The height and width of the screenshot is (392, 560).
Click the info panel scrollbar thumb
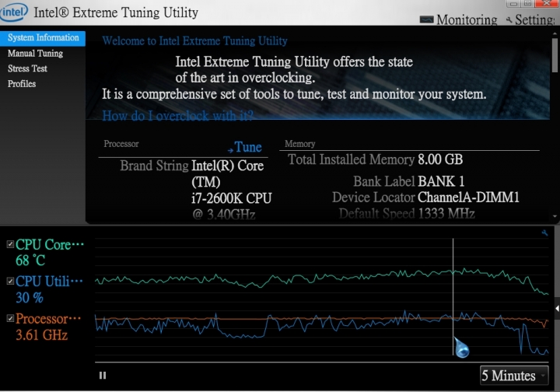coord(555,55)
